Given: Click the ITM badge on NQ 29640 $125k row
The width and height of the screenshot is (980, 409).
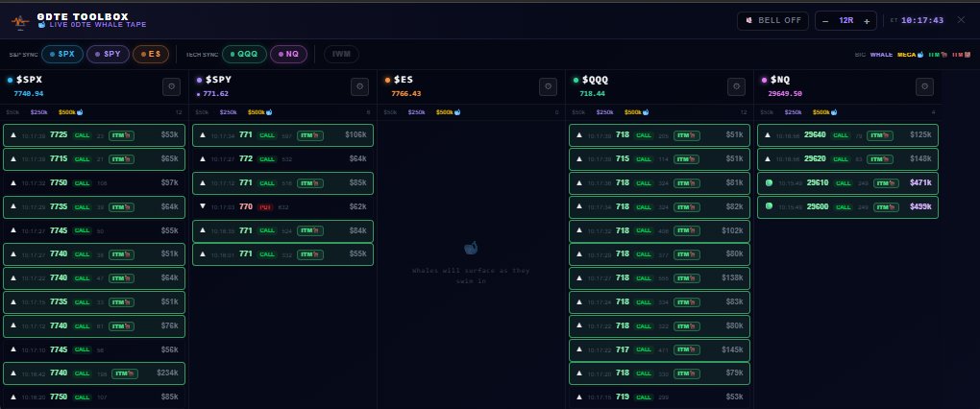Looking at the screenshot, I should point(879,134).
